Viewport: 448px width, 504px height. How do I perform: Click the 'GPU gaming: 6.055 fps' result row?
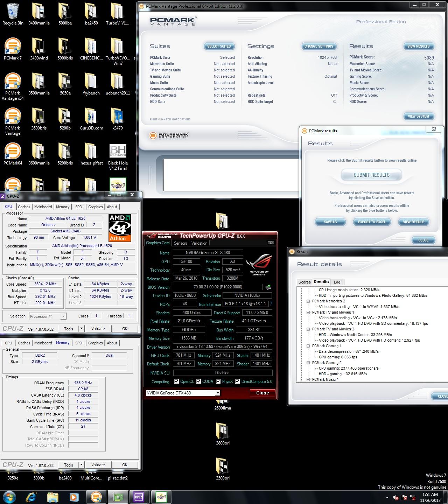click(x=338, y=357)
